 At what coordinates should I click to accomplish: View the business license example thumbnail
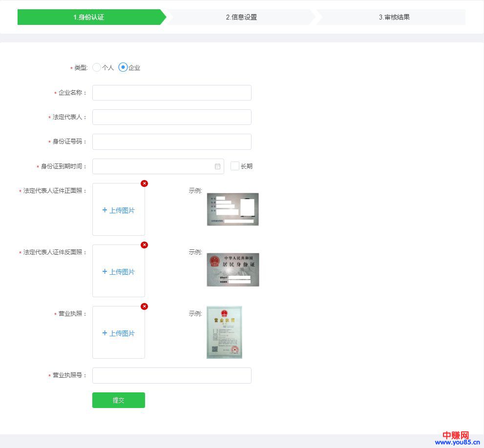click(224, 332)
